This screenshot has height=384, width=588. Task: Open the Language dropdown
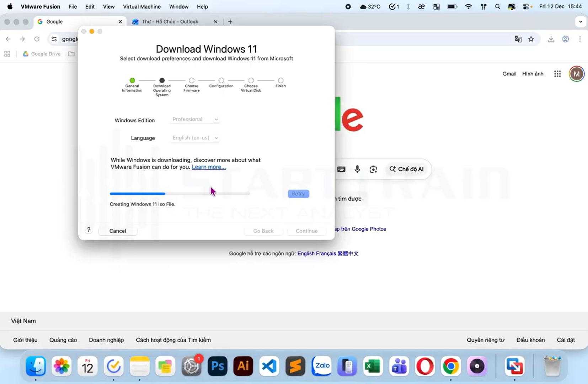tap(195, 138)
